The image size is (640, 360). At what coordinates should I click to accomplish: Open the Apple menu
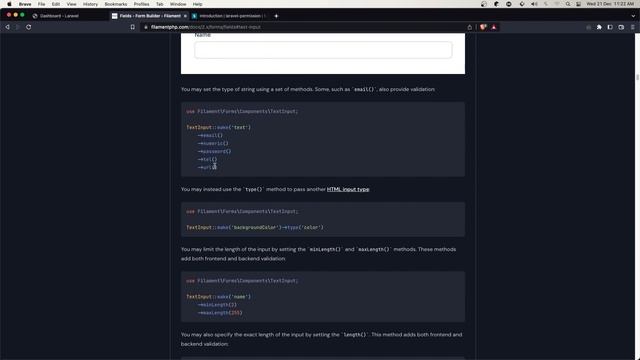pos(9,4)
